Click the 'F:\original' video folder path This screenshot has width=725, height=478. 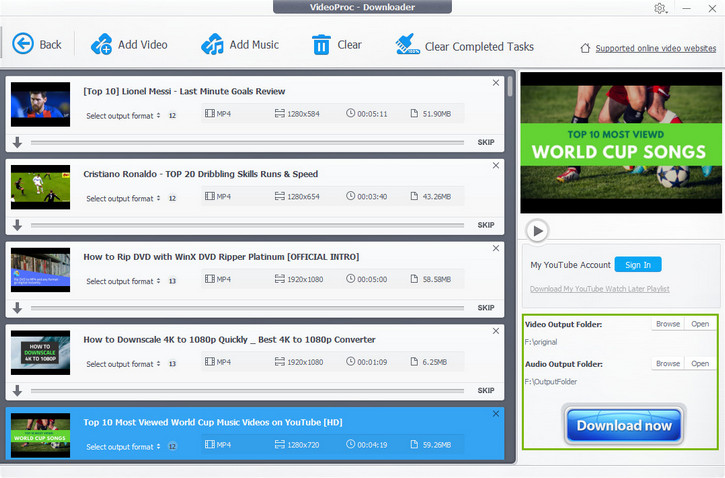click(x=541, y=342)
